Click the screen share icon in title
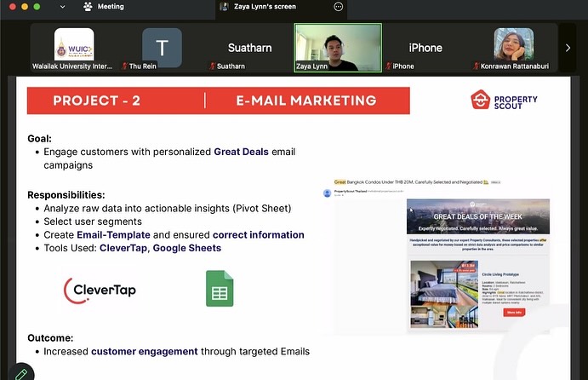This screenshot has height=380, width=588. [224, 7]
